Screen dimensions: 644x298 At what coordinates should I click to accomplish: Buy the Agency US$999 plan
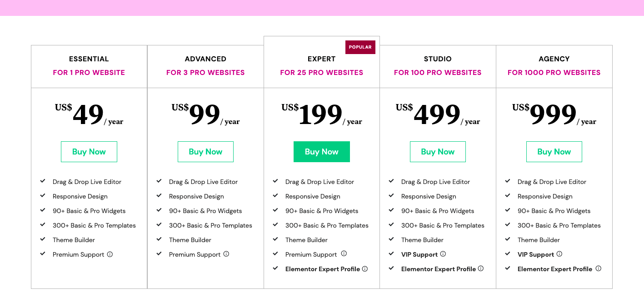[x=554, y=152]
